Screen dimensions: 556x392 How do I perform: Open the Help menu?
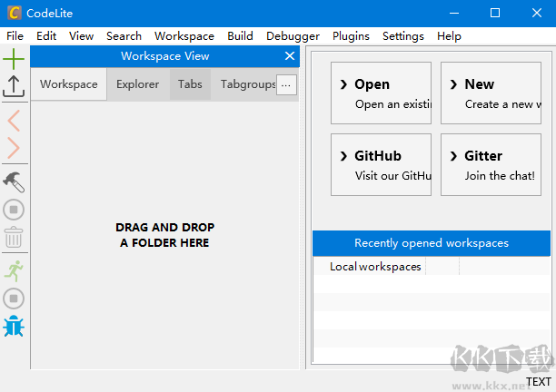click(x=449, y=36)
